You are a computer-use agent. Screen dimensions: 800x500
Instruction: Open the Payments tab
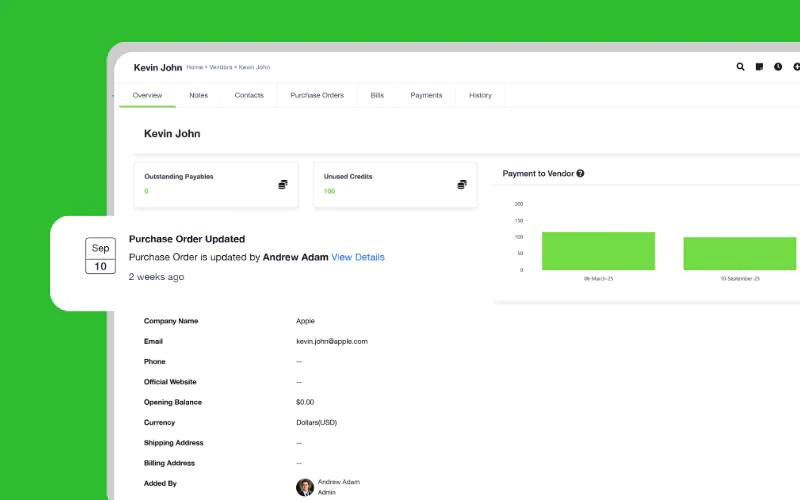[426, 95]
